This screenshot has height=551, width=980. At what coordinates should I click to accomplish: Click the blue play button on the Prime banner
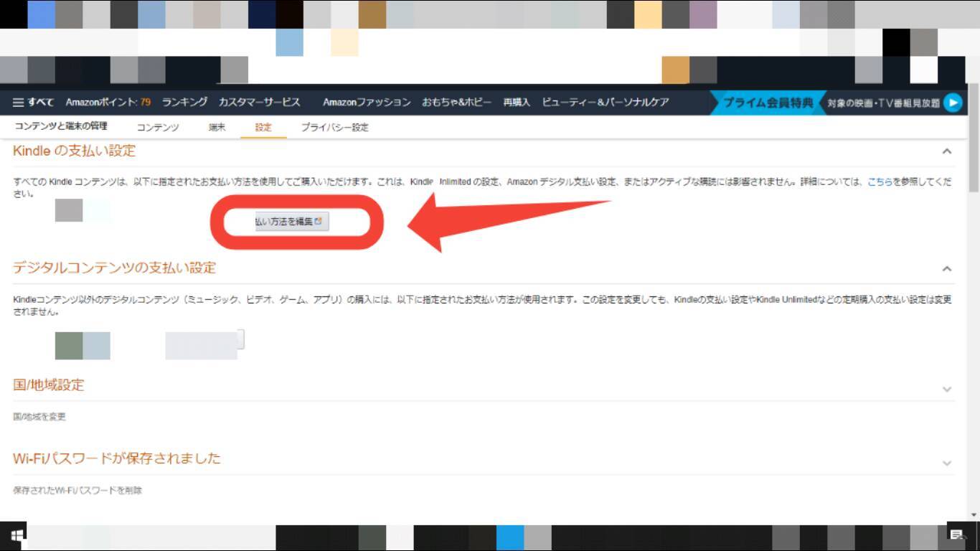(x=953, y=103)
